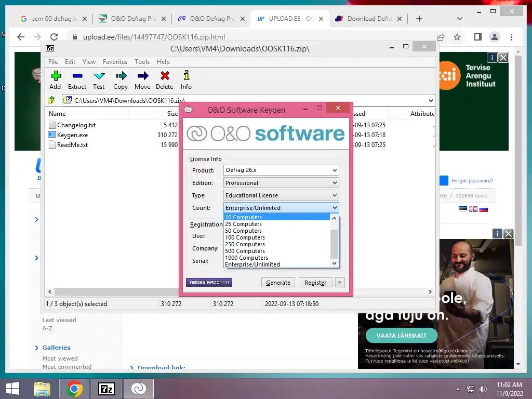Click the Generate button in Keygen
The height and width of the screenshot is (399, 532).
tap(278, 283)
